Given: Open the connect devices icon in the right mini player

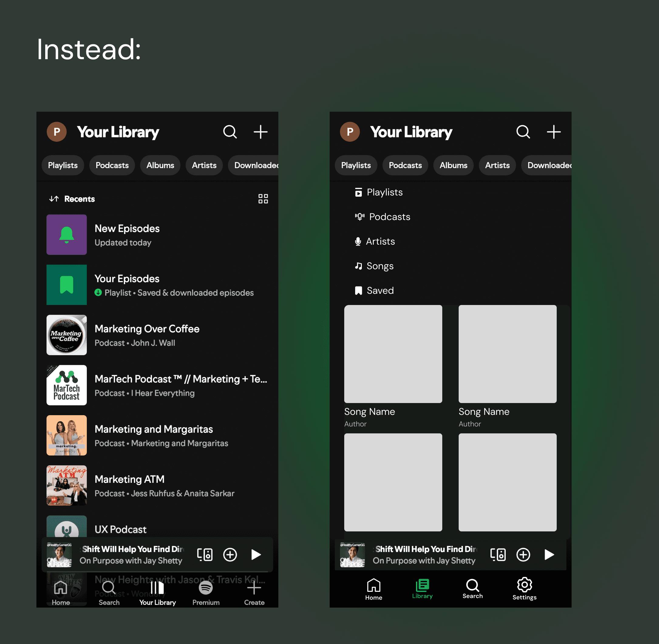Looking at the screenshot, I should (x=498, y=554).
